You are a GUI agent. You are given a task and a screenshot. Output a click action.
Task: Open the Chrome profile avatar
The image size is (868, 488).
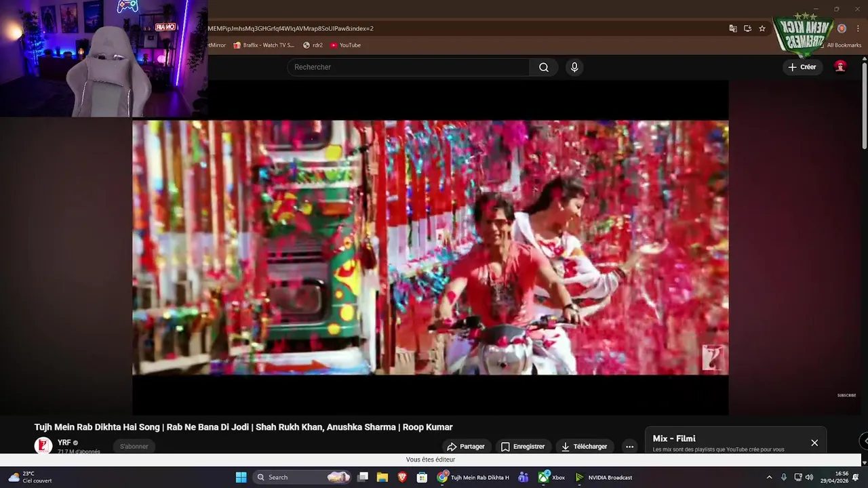pos(842,28)
